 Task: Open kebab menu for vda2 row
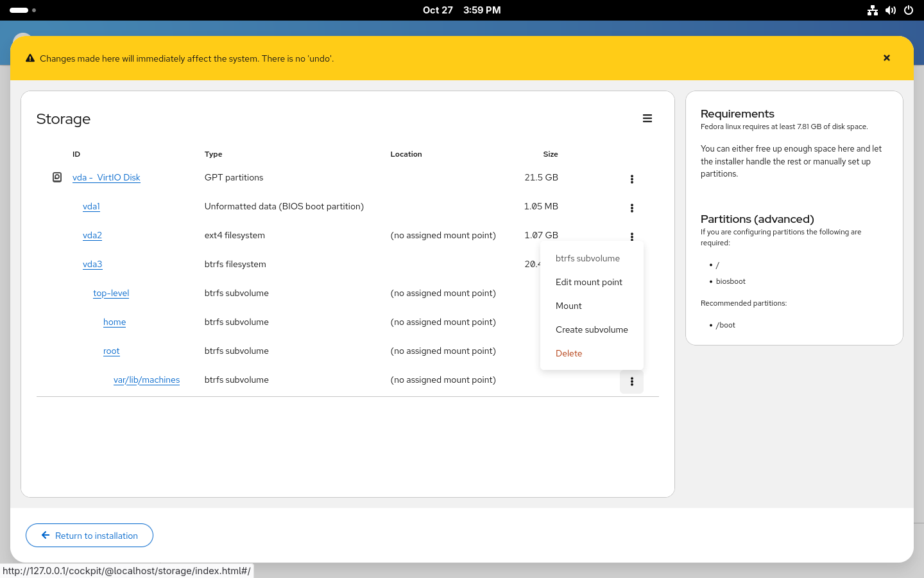tap(632, 236)
